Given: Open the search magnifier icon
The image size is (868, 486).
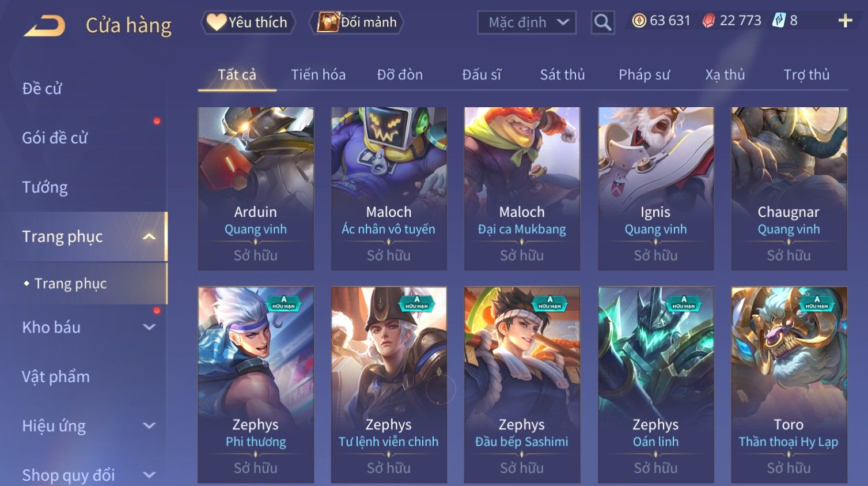Looking at the screenshot, I should (x=602, y=22).
